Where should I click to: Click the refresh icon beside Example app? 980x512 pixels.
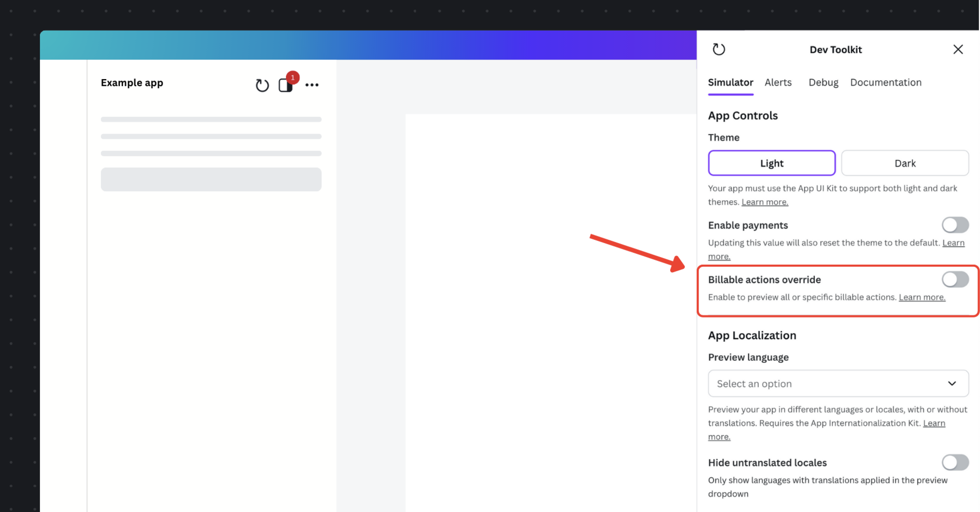pyautogui.click(x=262, y=84)
